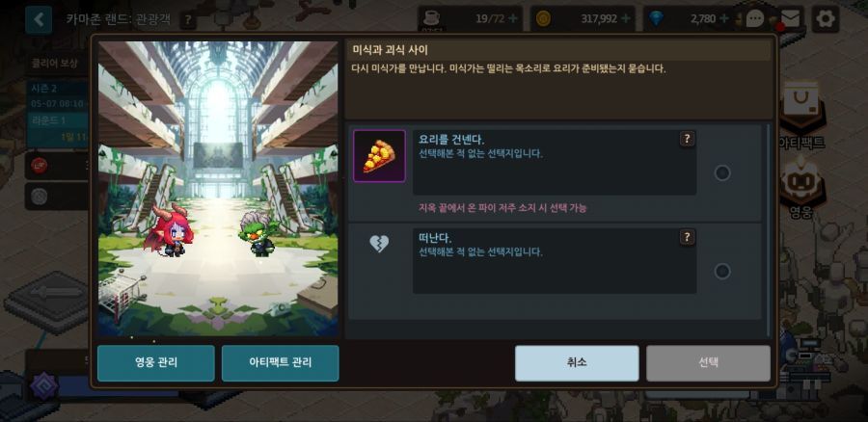Open help for 요리를 건넨다 option
Screen dimensions: 868x422
pos(687,139)
